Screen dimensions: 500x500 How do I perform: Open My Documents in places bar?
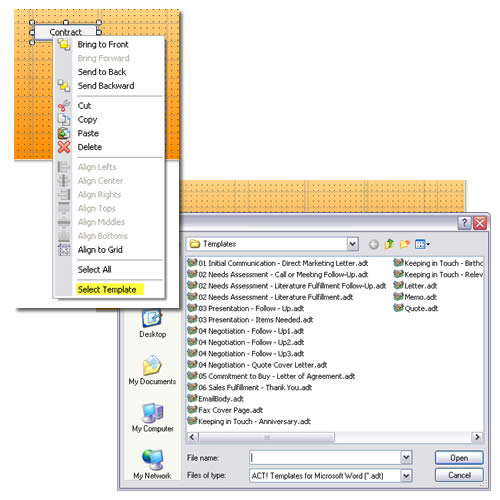pos(152,370)
